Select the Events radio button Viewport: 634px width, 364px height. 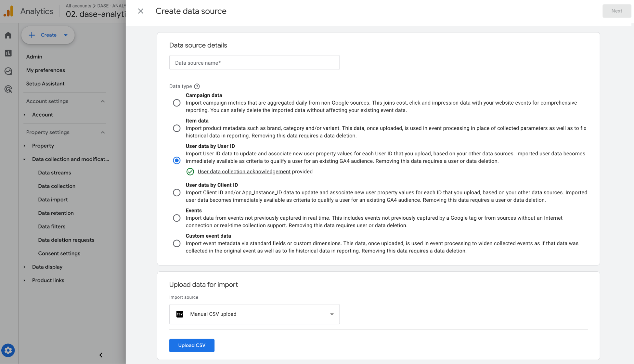(x=177, y=218)
